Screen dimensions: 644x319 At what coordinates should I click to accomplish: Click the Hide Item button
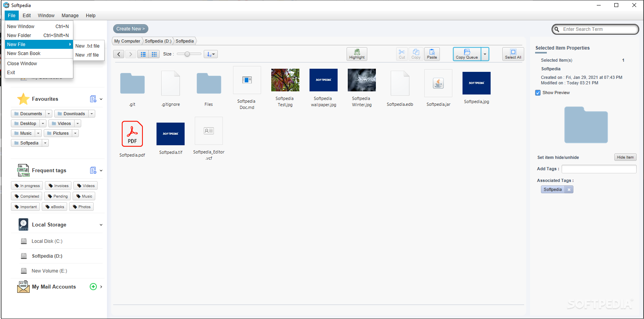[x=625, y=157]
